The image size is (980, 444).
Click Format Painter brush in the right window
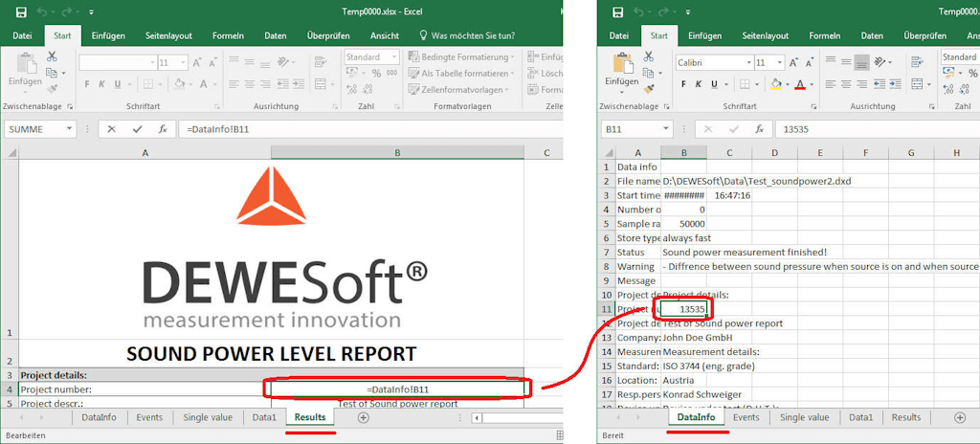coord(648,89)
